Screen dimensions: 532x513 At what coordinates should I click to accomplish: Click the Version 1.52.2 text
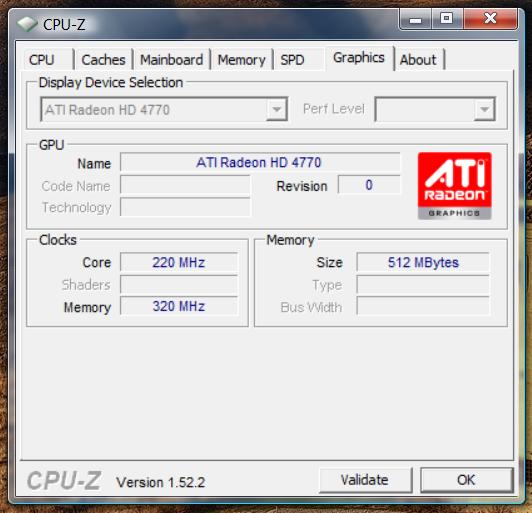click(160, 482)
